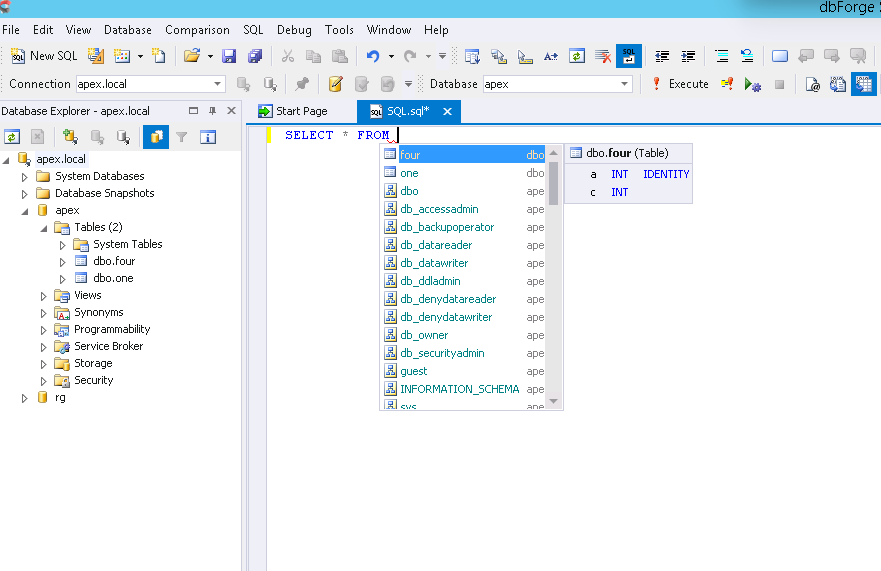Expand the Database Snapshots node
The height and width of the screenshot is (571, 881).
pyautogui.click(x=24, y=194)
